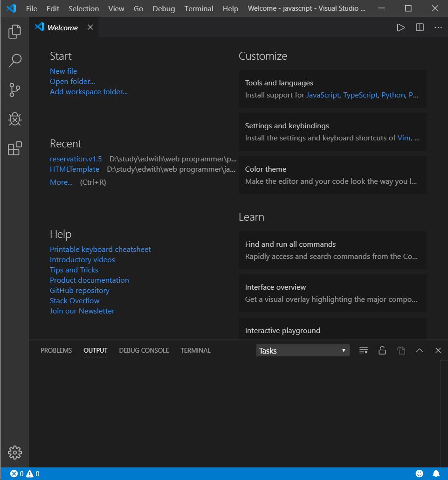Screen dimensions: 448x480
Task: Click the VS Code logo in title bar
Action: [x=11, y=8]
